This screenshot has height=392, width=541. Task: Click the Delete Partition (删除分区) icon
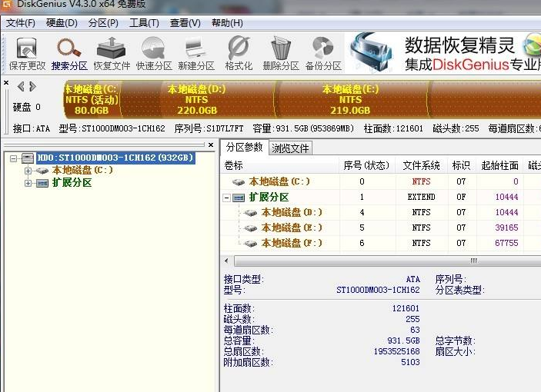tap(280, 53)
